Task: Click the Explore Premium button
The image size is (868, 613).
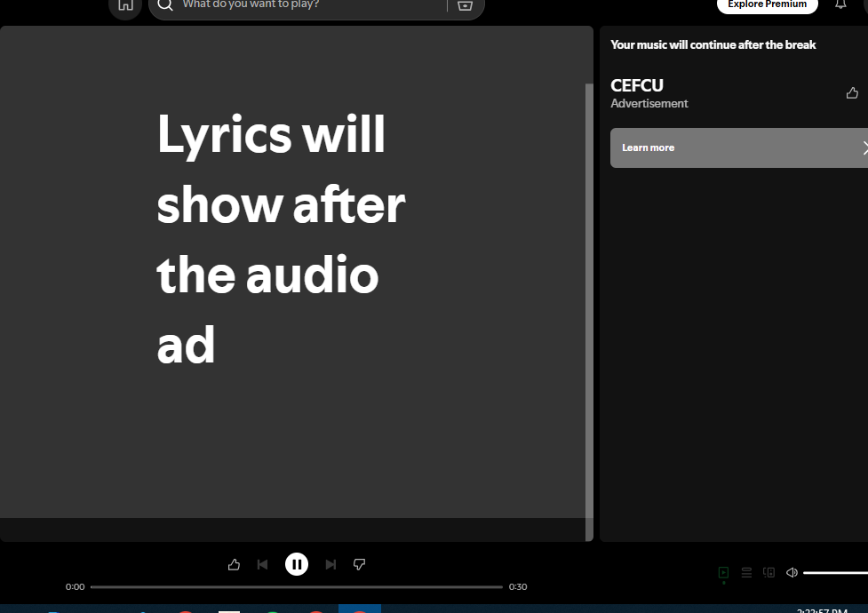Action: click(x=766, y=4)
